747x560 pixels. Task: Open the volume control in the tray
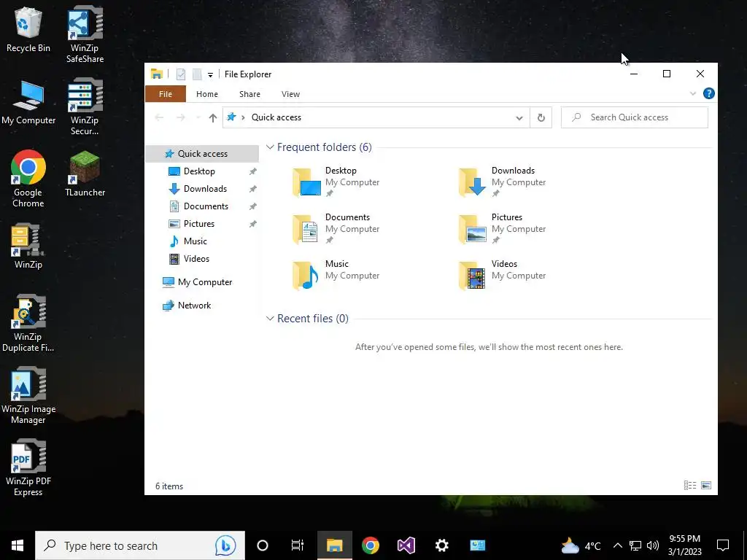click(x=653, y=545)
